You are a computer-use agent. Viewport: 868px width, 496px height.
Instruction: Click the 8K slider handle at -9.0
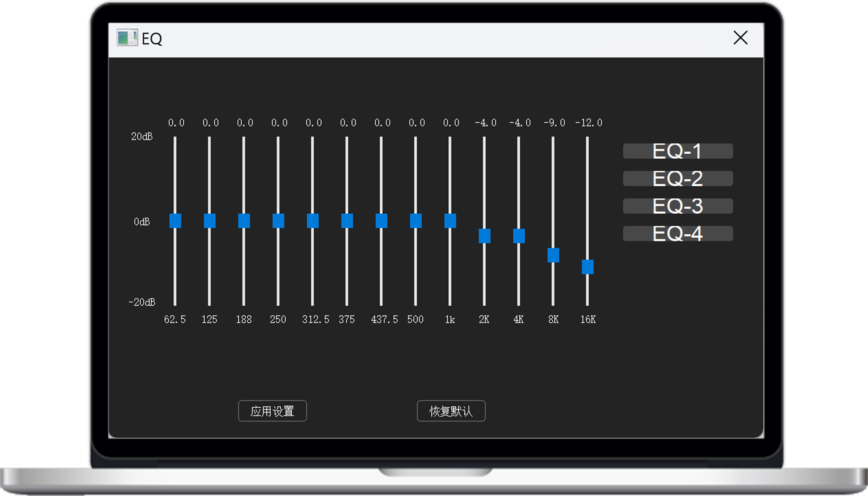(553, 255)
